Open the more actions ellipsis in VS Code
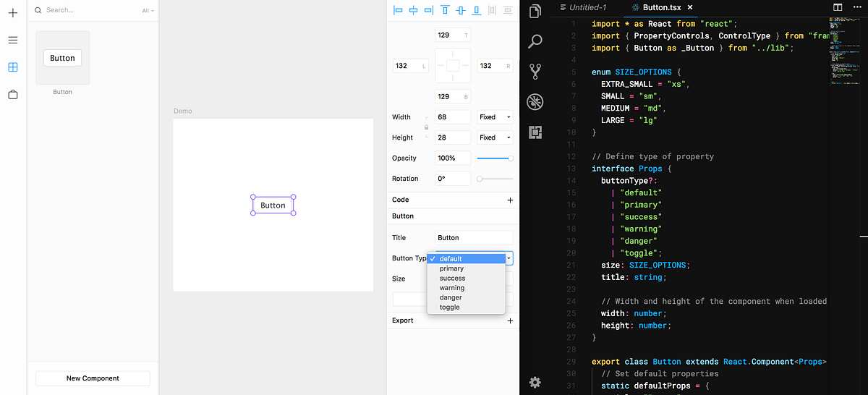 (856, 7)
